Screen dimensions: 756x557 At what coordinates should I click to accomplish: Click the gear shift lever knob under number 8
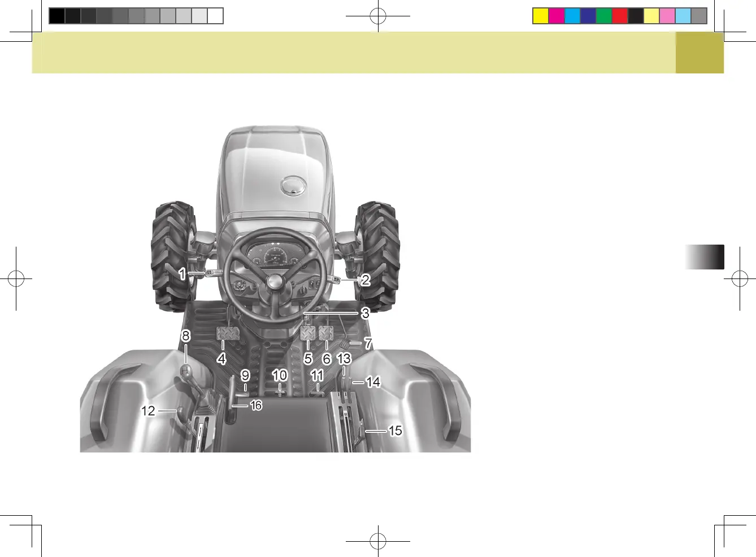186,371
